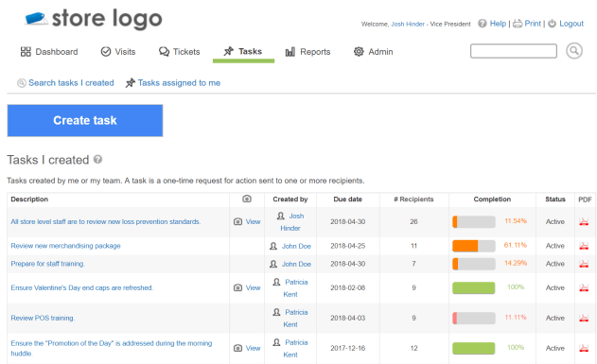Screen dimensions: 597x364
Task: Open PDF for Promotion of the Day task
Action: 584,348
